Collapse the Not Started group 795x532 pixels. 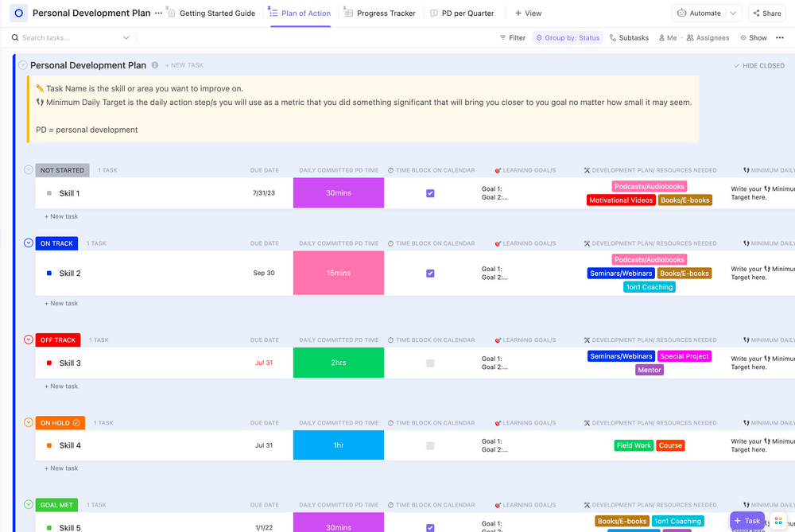(x=29, y=170)
